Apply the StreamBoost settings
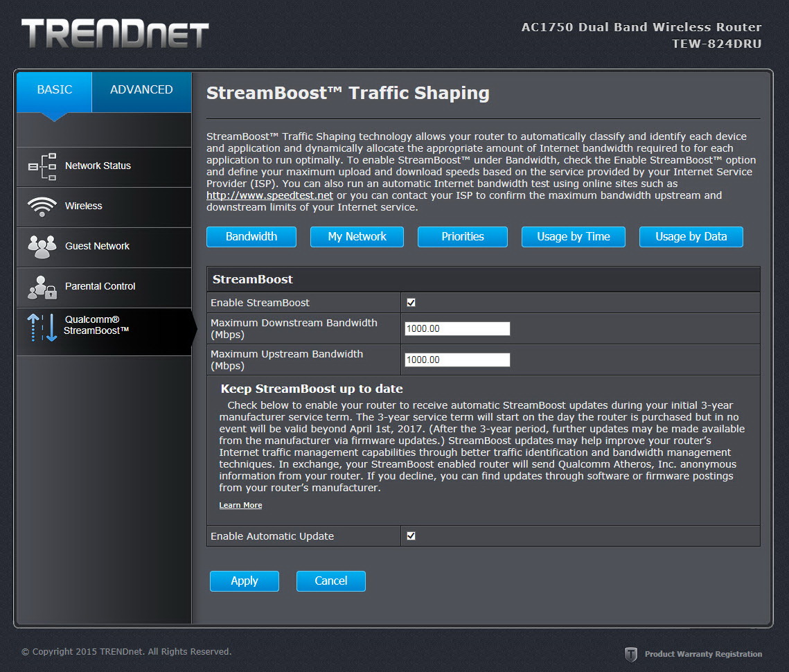789x672 pixels. tap(244, 581)
